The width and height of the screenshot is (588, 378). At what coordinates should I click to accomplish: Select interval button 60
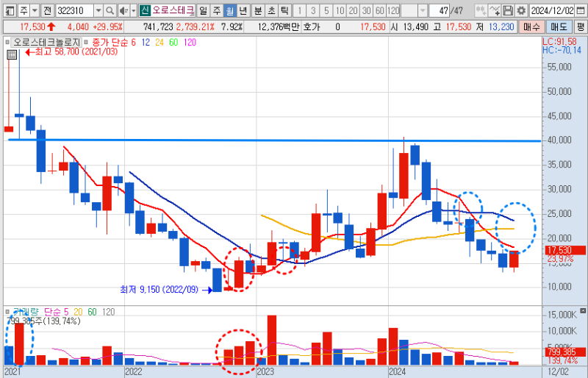[x=380, y=10]
